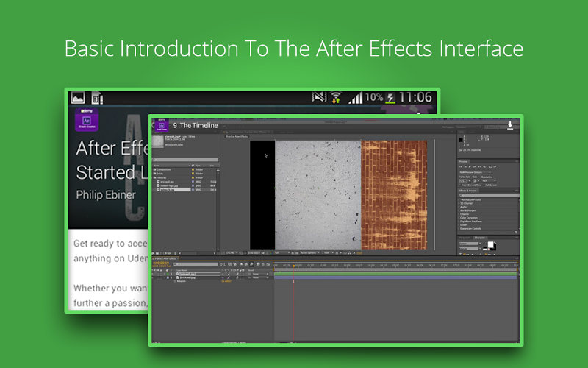Image resolution: width=588 pixels, height=368 pixels.
Task: Select the Practice After Effects timeline tab
Action: point(165,259)
